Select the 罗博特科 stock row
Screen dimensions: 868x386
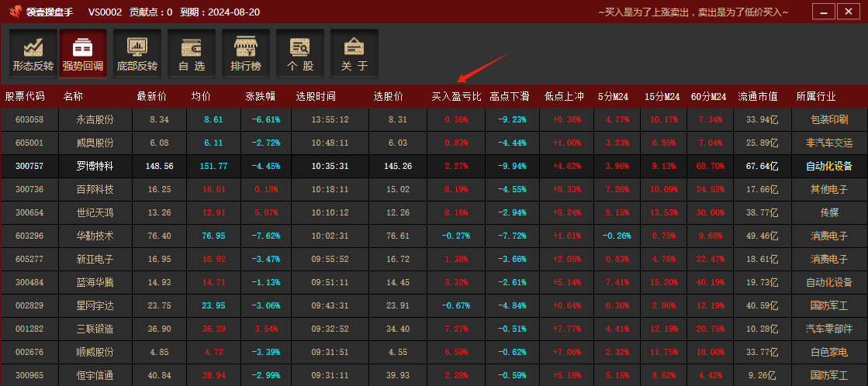click(95, 166)
